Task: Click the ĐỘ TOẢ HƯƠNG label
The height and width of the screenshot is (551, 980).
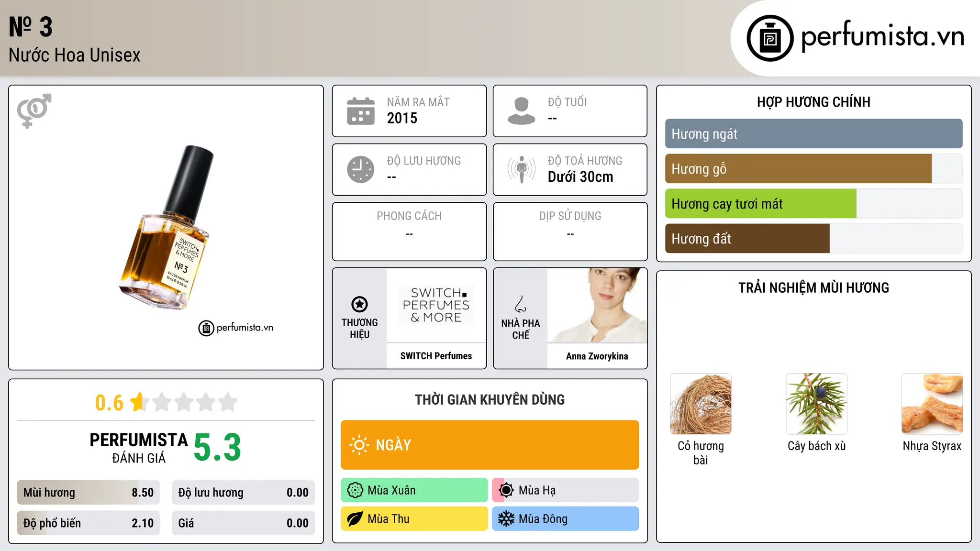Action: (x=585, y=161)
